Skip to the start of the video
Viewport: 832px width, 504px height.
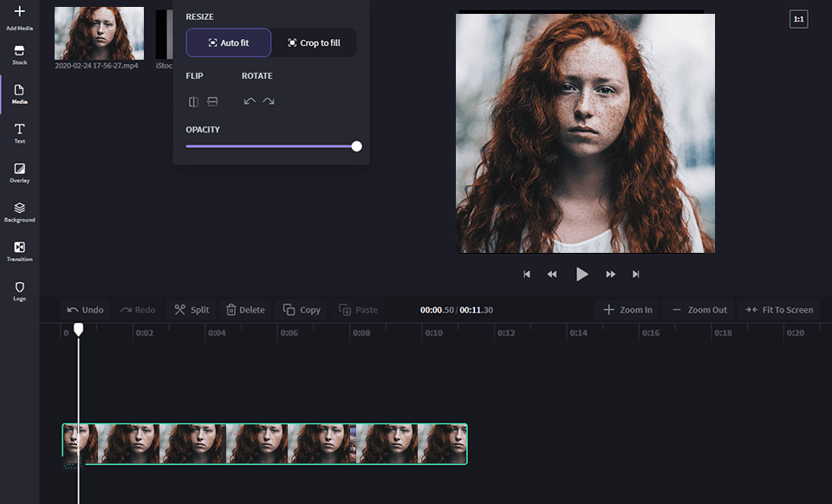tap(526, 275)
